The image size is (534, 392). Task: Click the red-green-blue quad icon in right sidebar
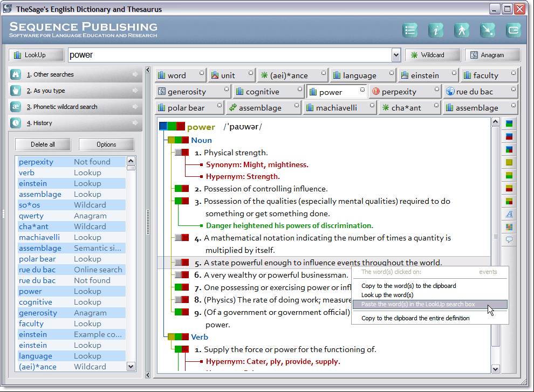coord(509,149)
